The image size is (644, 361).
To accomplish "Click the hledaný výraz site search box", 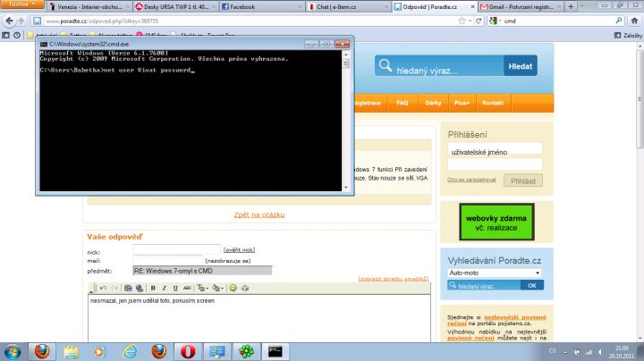I will coord(439,65).
